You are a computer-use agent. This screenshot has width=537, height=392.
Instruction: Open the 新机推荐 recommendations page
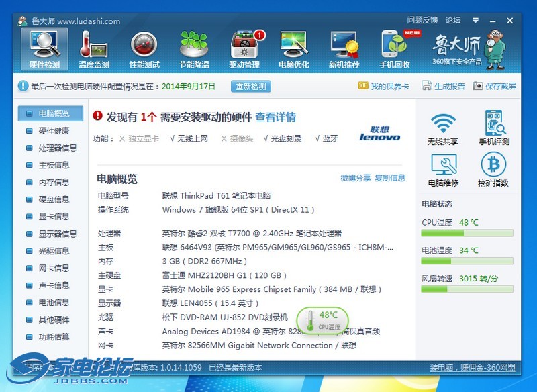click(344, 49)
